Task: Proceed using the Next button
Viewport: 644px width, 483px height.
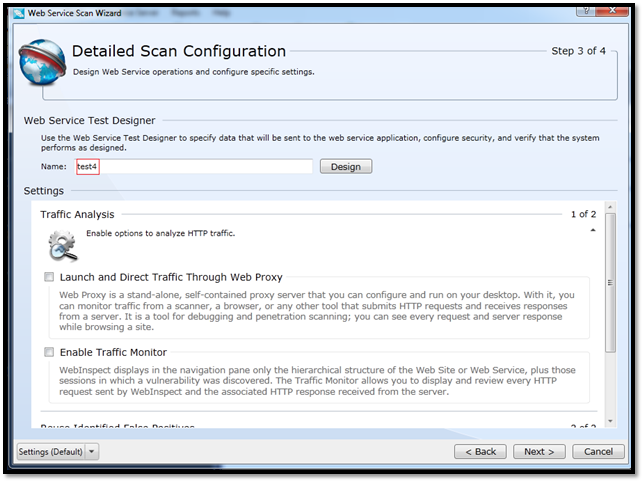Action: (x=541, y=452)
